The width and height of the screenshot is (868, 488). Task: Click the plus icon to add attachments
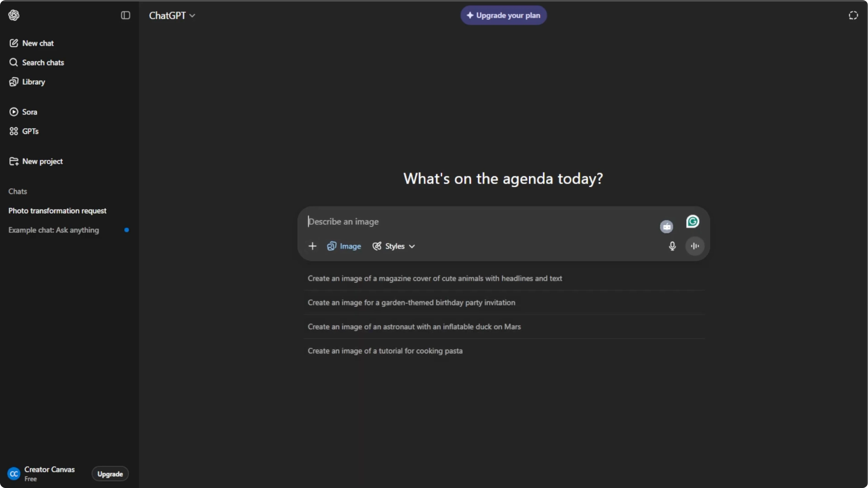coord(312,246)
